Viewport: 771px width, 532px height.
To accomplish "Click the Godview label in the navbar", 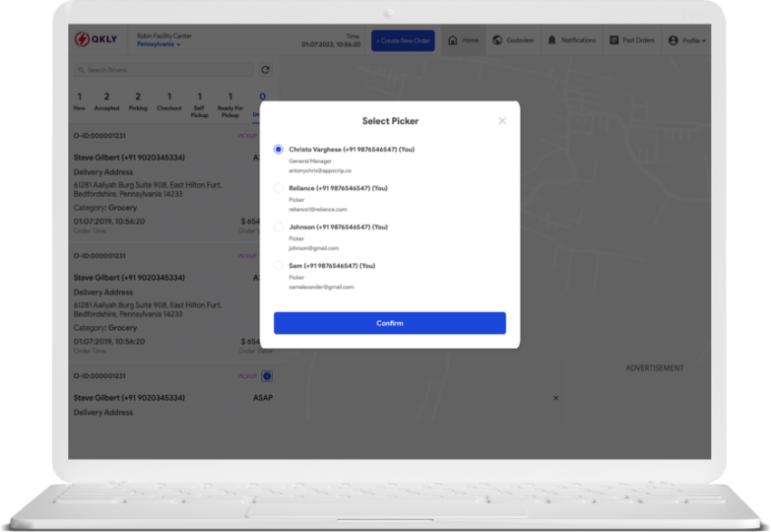I will click(521, 40).
